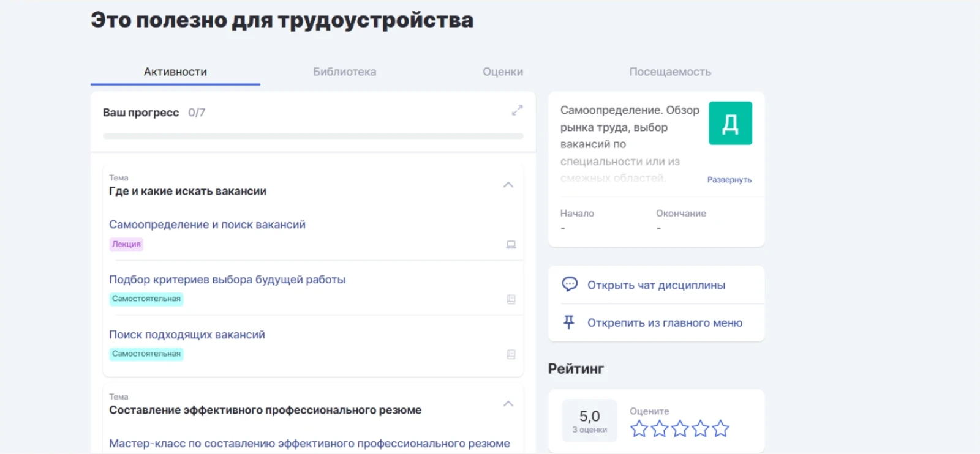980x454 pixels.
Task: Rate the discipline two stars
Action: (x=660, y=428)
